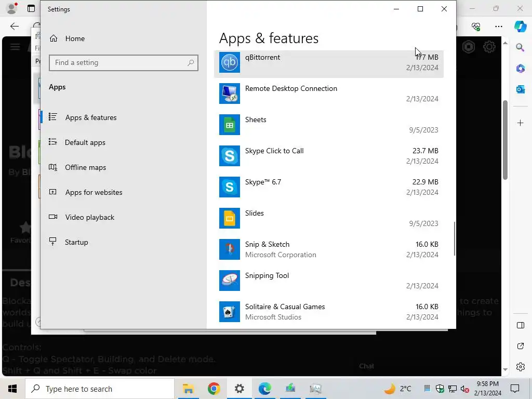532x399 pixels.
Task: Click the magnifier icon in Find a setting
Action: (191, 62)
